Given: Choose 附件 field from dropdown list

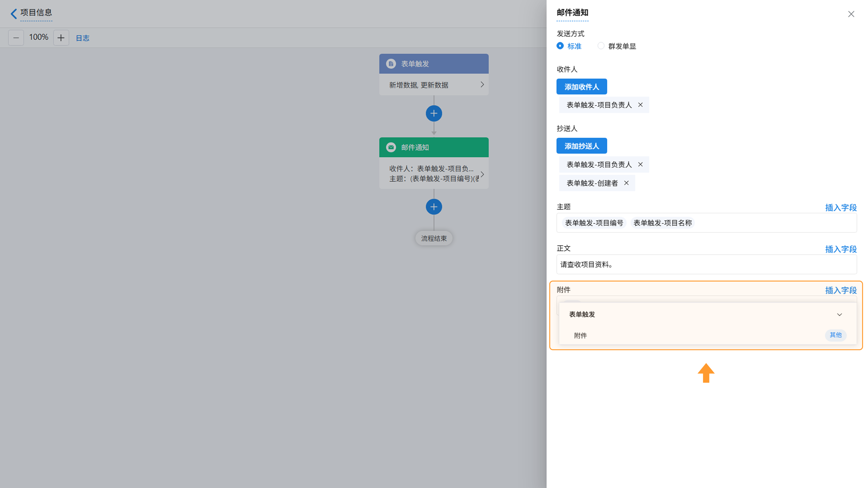Looking at the screenshot, I should point(580,335).
